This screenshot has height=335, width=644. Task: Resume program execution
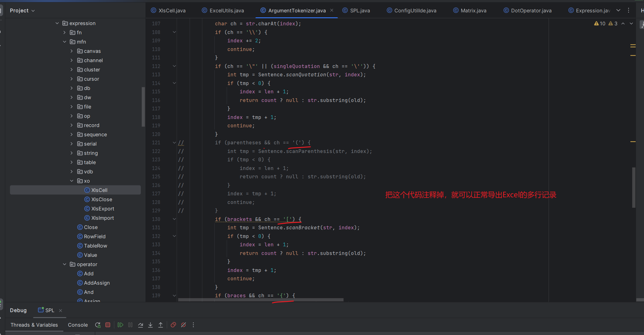pos(120,325)
